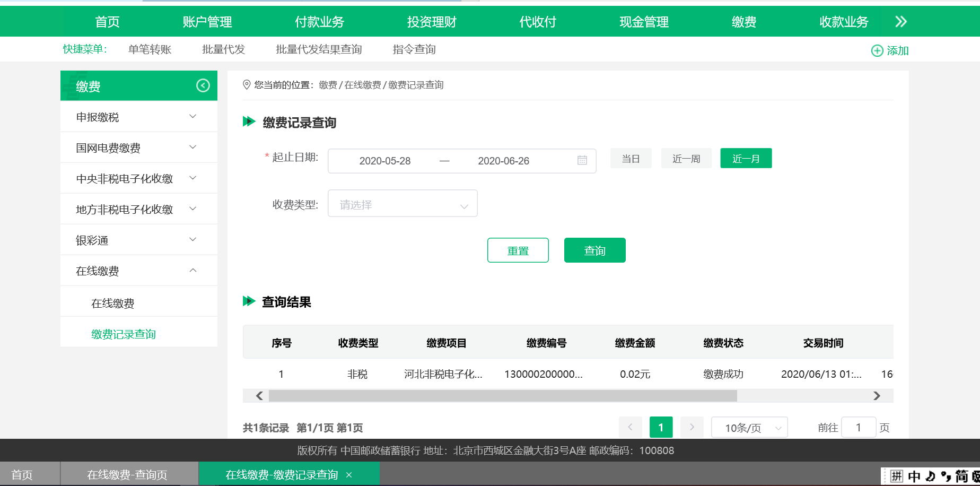Toggle IME language with the 中 icon
The width and height of the screenshot is (980, 486).
[913, 476]
